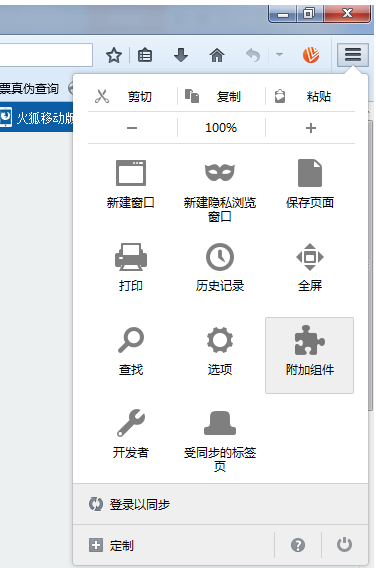
Task: Zoom in with the plus button
Action: pos(310,128)
